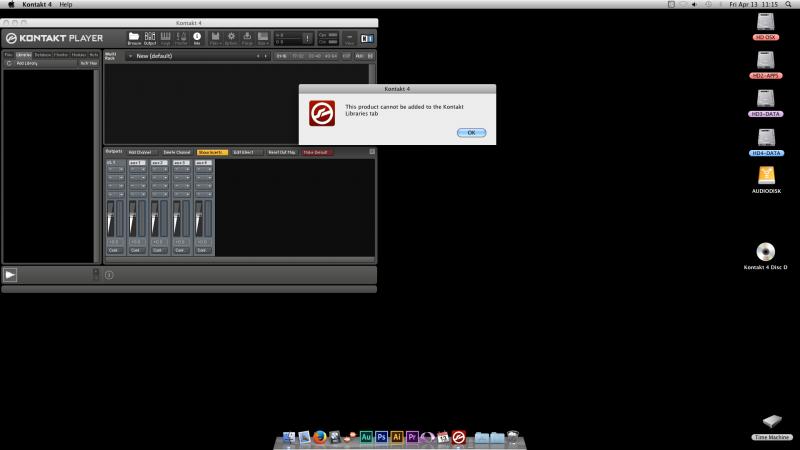
Task: Toggle the yellow Show Inserts button
Action: tap(211, 153)
